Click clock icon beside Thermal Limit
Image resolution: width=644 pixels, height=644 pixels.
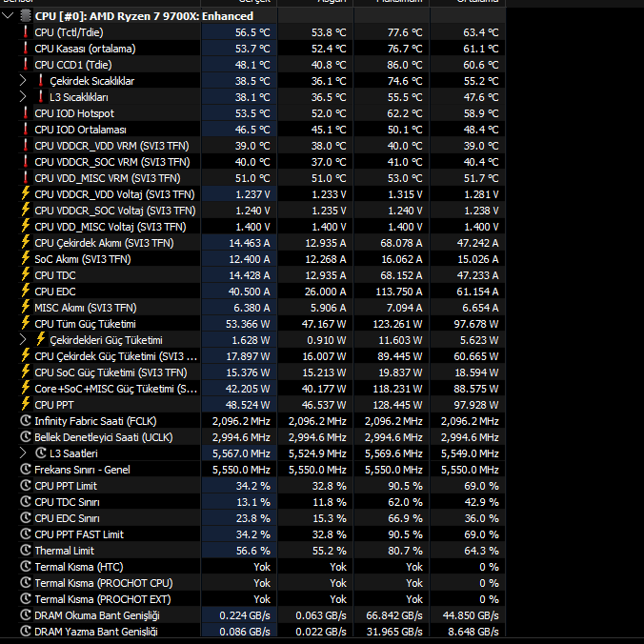tap(26, 551)
